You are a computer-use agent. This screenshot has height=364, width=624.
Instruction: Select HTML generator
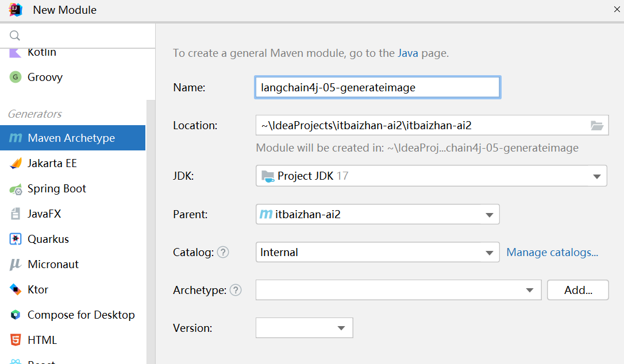click(72, 340)
